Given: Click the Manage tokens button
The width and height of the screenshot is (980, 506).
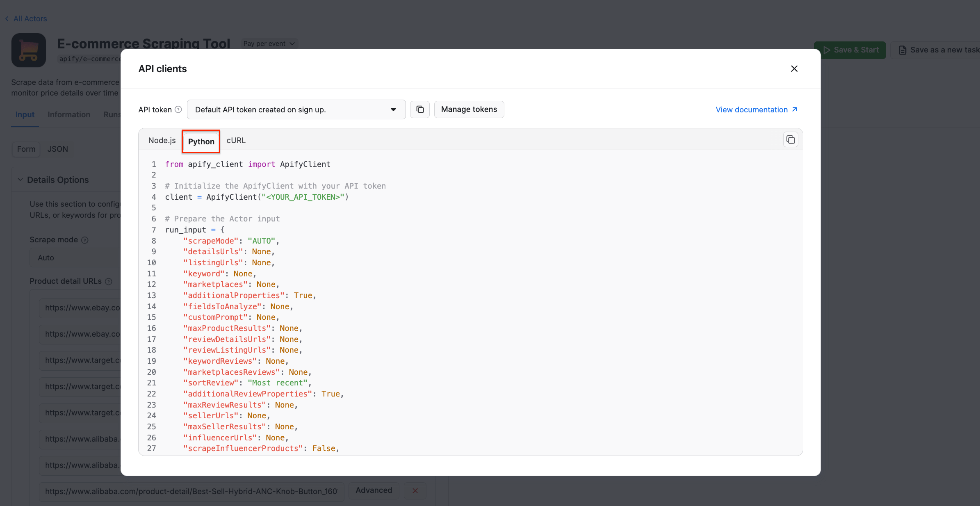Looking at the screenshot, I should pos(469,109).
